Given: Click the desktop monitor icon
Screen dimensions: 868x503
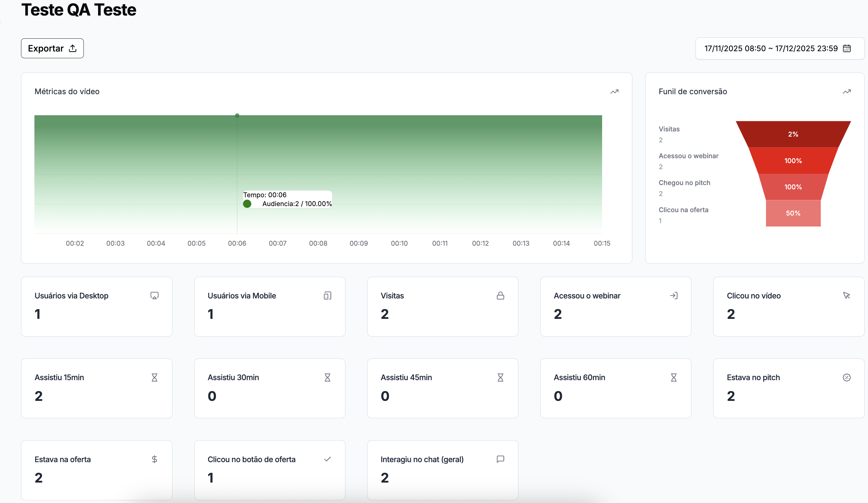Looking at the screenshot, I should (x=154, y=295).
